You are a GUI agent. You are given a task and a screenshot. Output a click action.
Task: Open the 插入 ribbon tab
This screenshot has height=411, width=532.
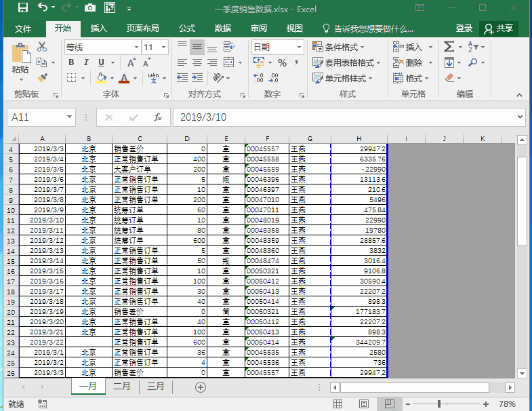[99, 28]
